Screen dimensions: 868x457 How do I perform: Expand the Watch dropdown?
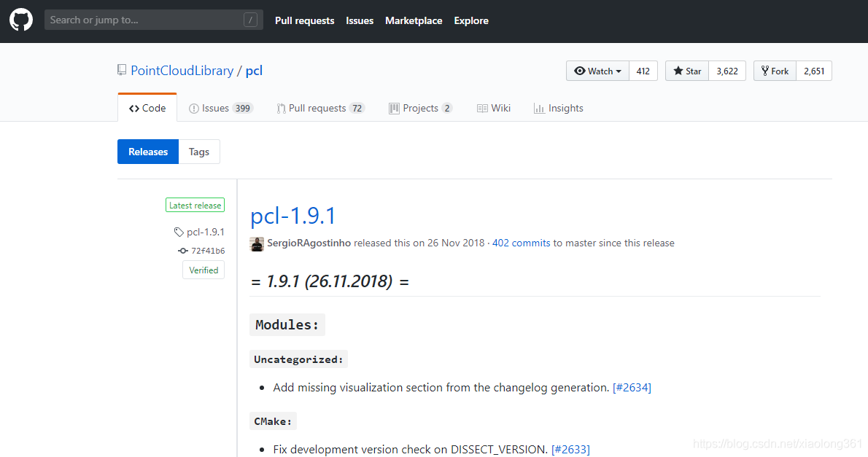pyautogui.click(x=597, y=71)
